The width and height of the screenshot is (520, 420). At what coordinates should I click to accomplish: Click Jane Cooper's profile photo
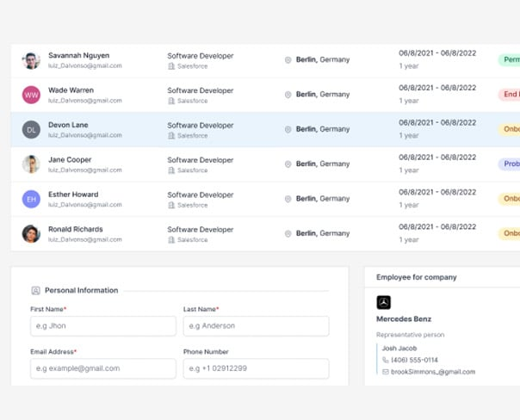pyautogui.click(x=31, y=164)
